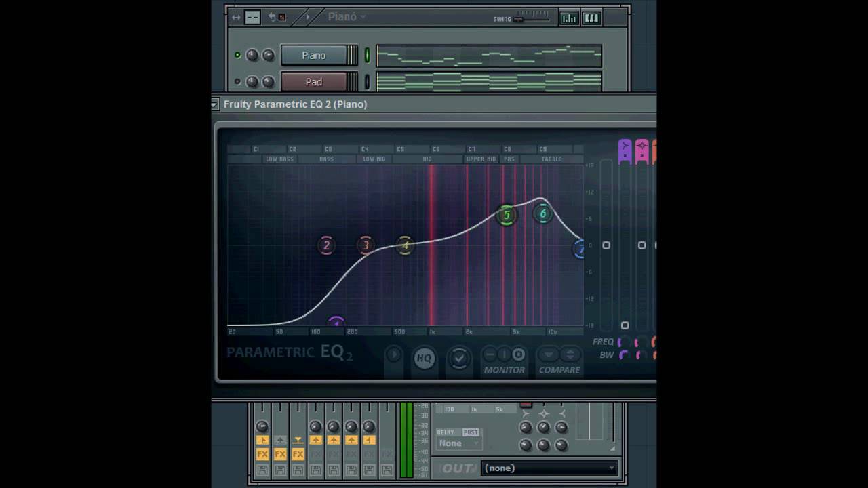
Task: Click the center star icon above mixer knobs
Action: (x=543, y=413)
